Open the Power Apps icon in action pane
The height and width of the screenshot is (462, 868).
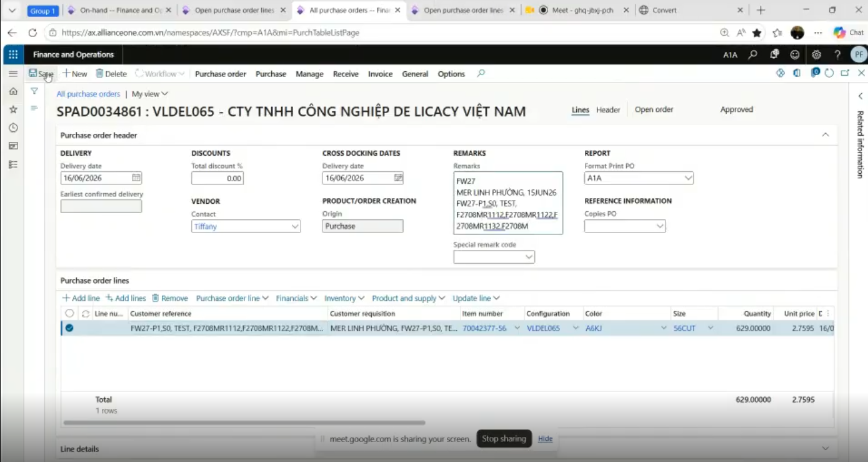[781, 73]
